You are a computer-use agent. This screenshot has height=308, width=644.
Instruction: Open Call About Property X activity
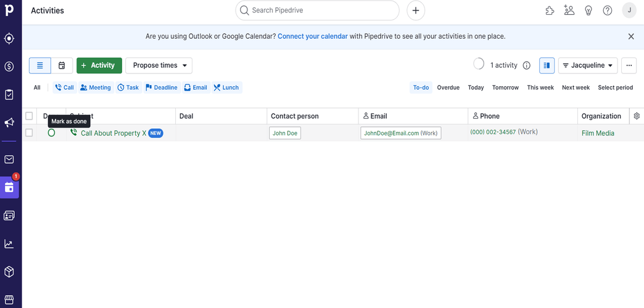click(114, 133)
